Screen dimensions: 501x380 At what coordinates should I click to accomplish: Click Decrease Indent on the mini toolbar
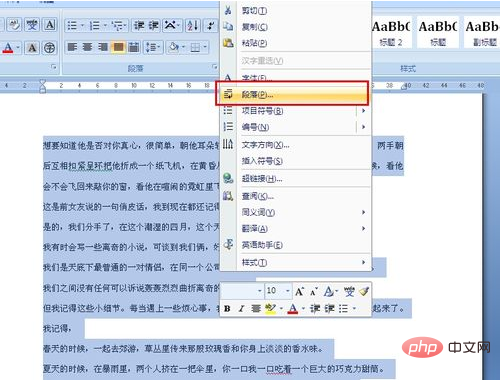coord(315,309)
